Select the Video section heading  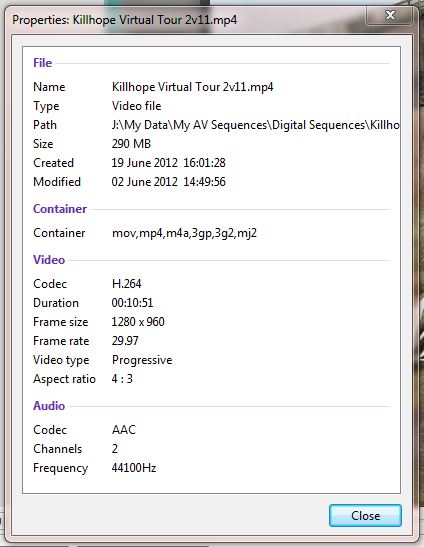[49, 260]
